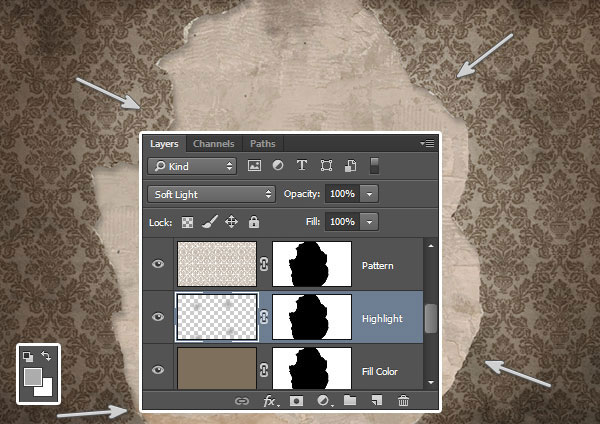Select the Highlight layer mask thumbnail
This screenshot has width=600, height=424.
tap(312, 318)
